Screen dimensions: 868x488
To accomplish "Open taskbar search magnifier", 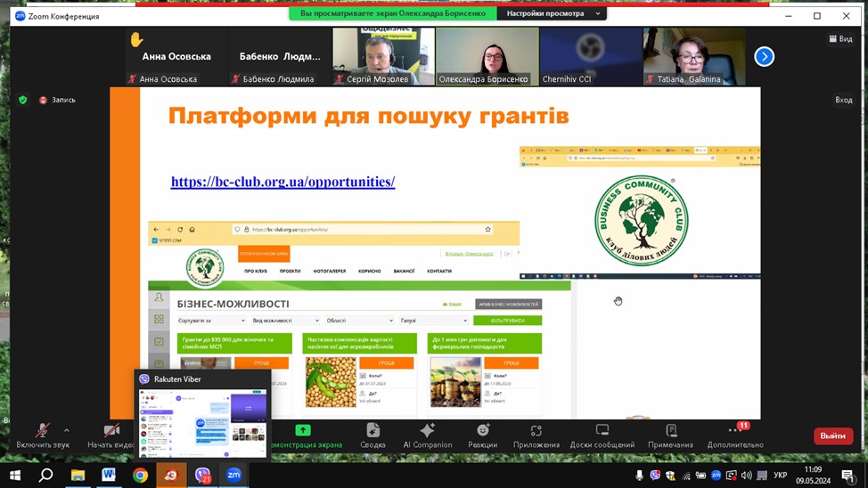I will [x=46, y=476].
